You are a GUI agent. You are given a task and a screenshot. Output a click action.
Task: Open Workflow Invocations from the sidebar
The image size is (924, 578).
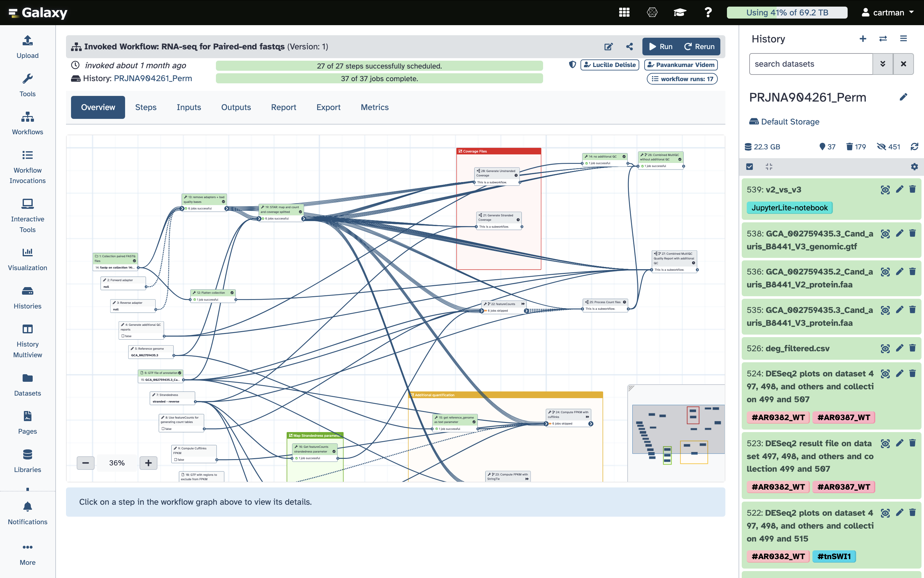pyautogui.click(x=27, y=166)
